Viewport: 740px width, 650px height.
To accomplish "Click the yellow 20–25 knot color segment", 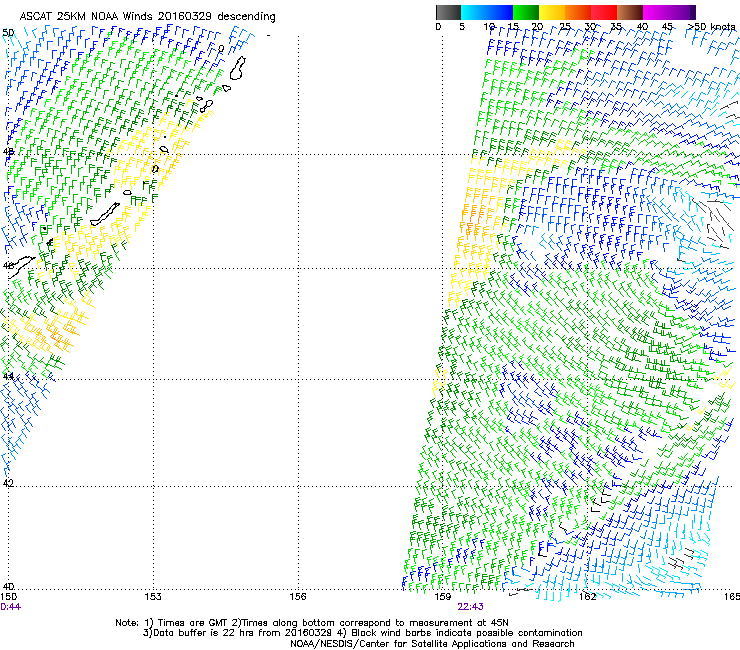I will 552,12.
